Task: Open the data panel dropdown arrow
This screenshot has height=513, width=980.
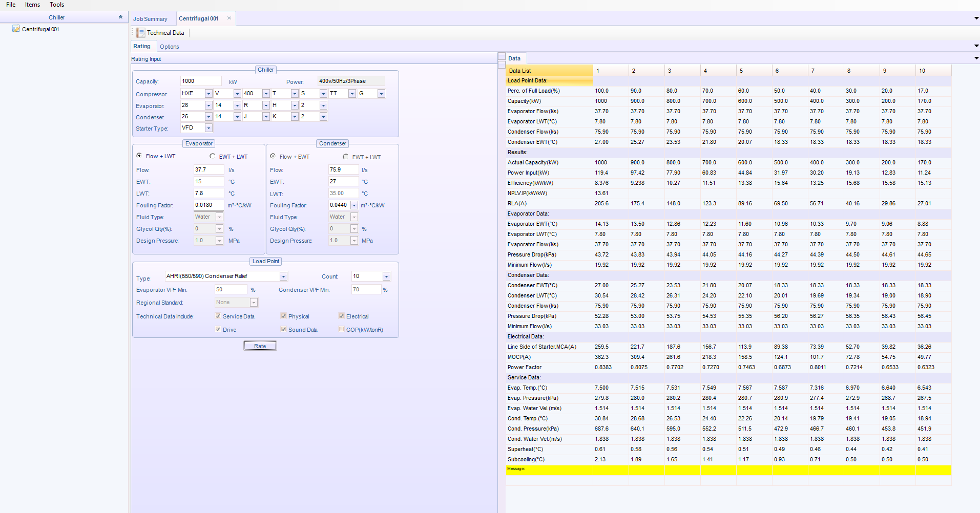Action: (x=976, y=58)
